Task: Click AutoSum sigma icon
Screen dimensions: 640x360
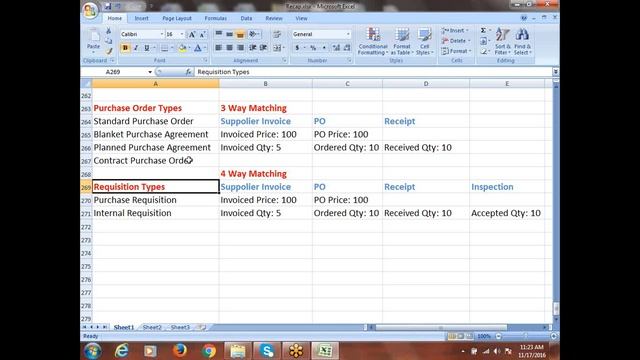Action: click(483, 31)
